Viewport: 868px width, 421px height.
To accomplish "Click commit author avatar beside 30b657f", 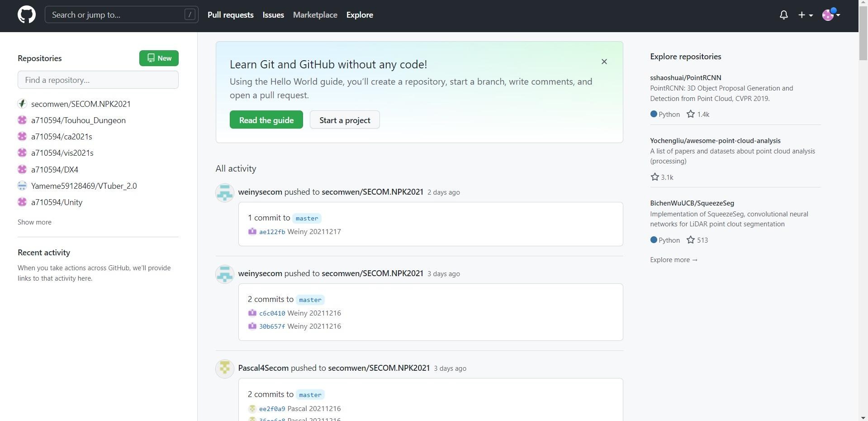I will [252, 326].
